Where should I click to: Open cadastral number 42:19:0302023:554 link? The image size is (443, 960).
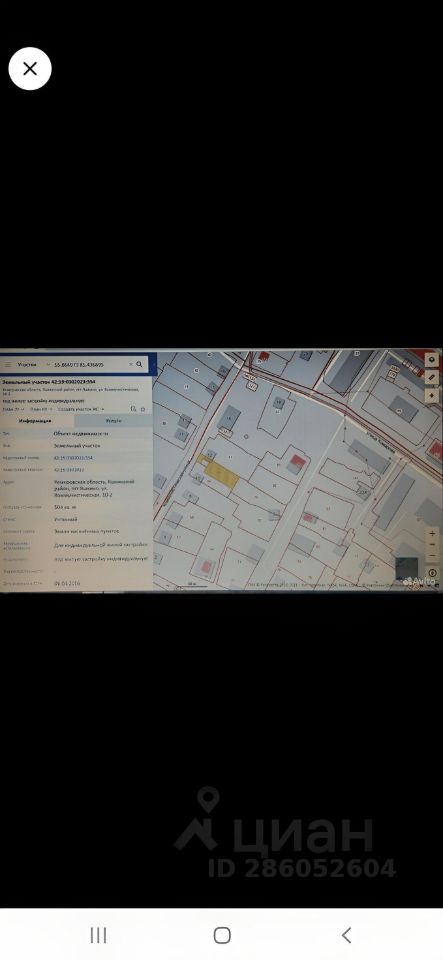click(73, 457)
